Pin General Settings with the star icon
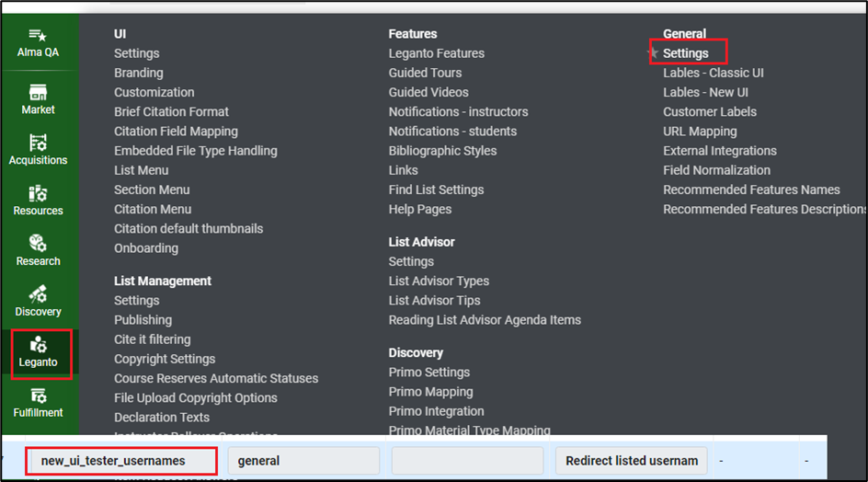The width and height of the screenshot is (868, 482). coord(653,52)
